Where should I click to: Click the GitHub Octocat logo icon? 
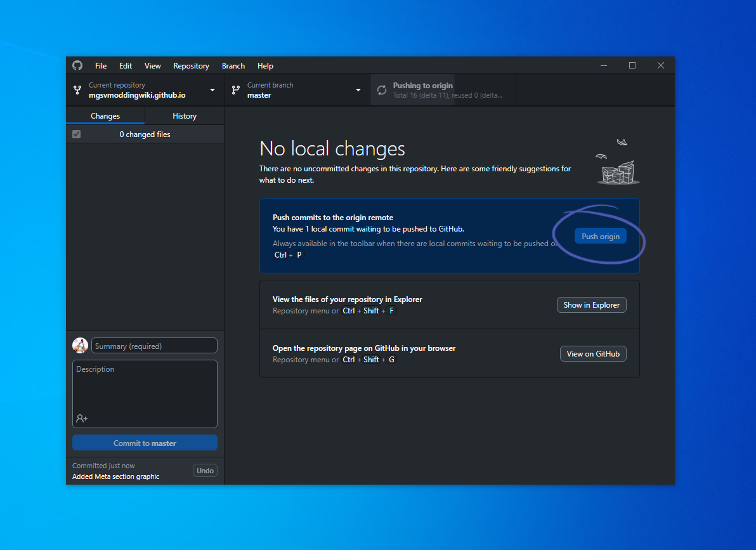77,65
